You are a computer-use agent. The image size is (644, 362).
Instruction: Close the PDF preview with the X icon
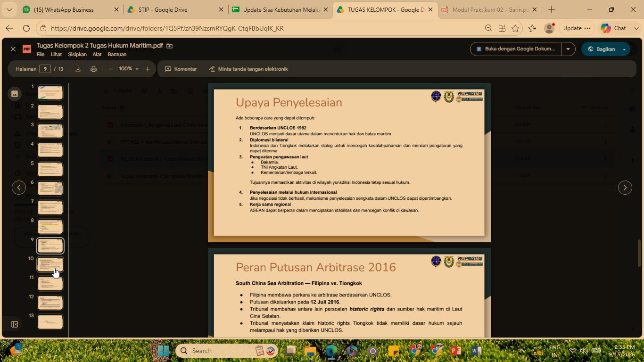[13, 49]
